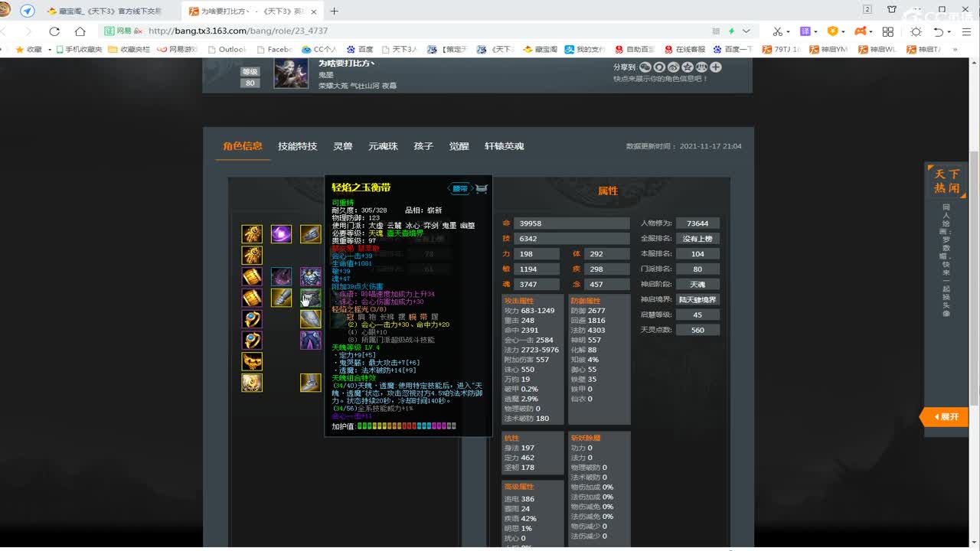
Task: Select the glowing belt equipment slot icon
Action: point(310,298)
